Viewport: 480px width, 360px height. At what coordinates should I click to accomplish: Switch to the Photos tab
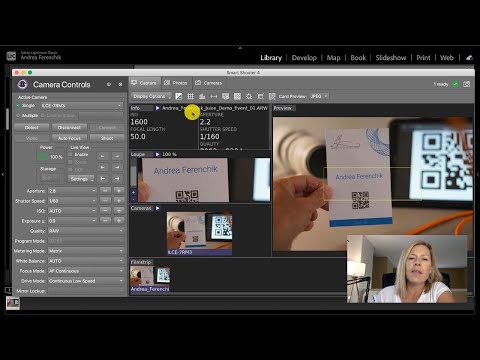[176, 83]
